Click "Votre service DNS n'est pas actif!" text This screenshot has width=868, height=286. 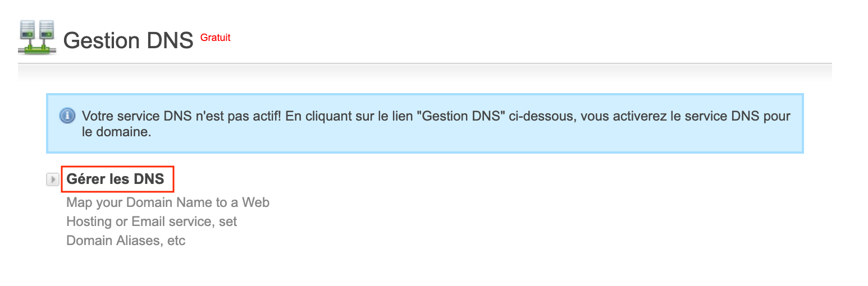pyautogui.click(x=182, y=117)
